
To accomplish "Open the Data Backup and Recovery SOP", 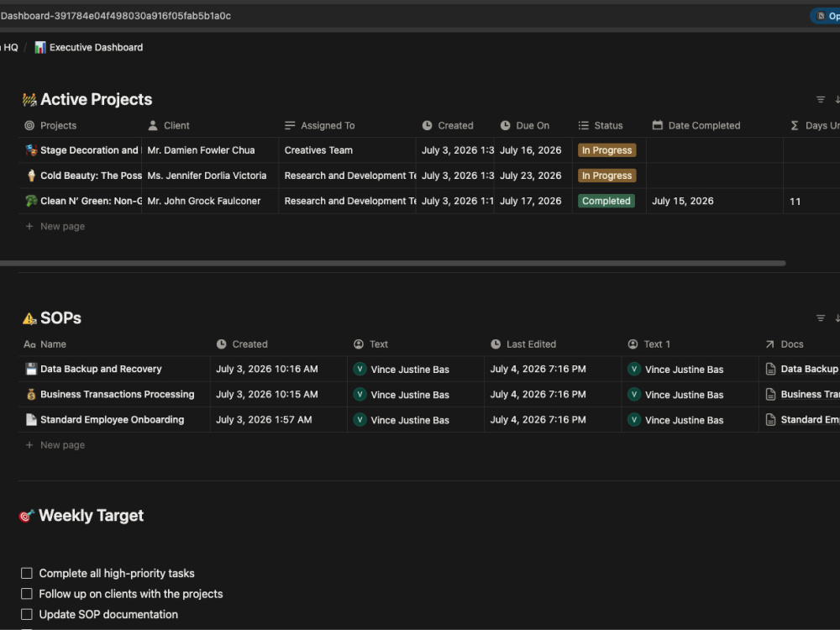I will coord(101,369).
